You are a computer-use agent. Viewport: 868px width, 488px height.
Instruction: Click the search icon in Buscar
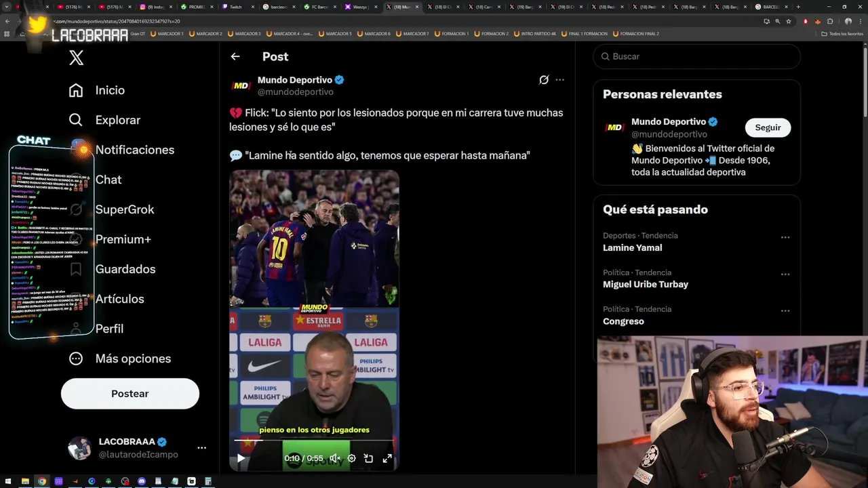point(605,56)
